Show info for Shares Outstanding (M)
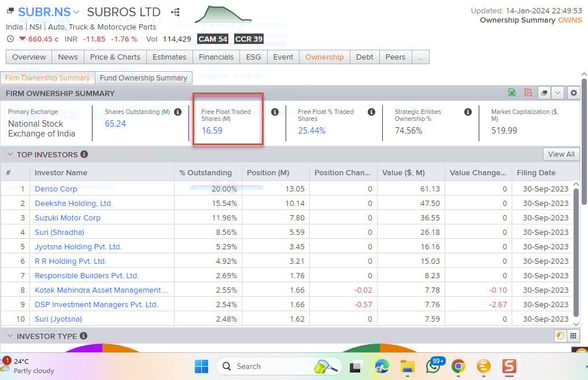The height and width of the screenshot is (380, 588). [x=178, y=112]
